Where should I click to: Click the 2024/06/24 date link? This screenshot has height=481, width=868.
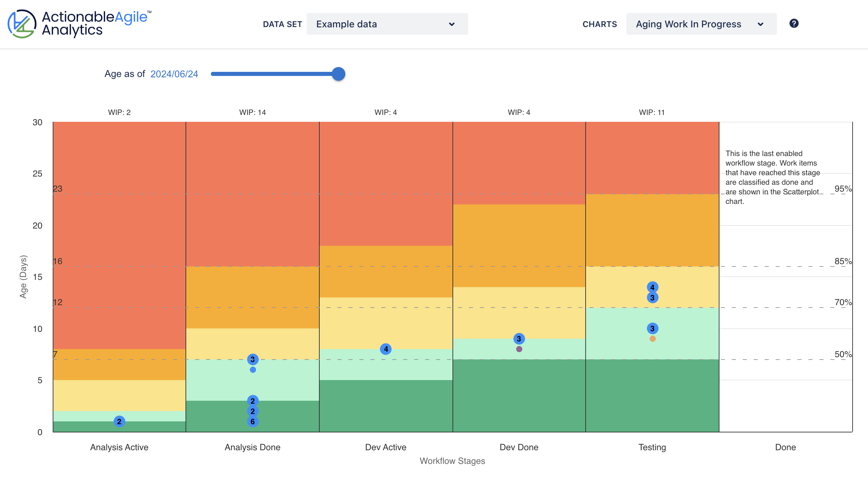tap(174, 74)
